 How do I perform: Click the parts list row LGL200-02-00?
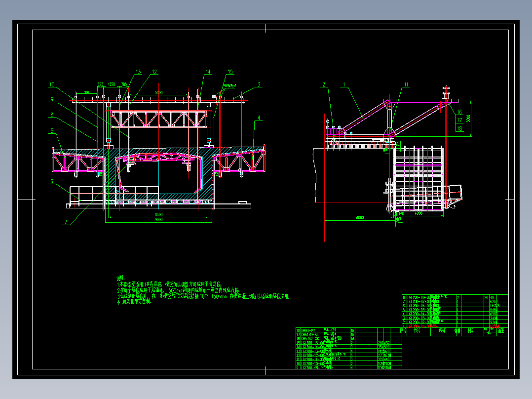pyautogui.click(x=455, y=322)
